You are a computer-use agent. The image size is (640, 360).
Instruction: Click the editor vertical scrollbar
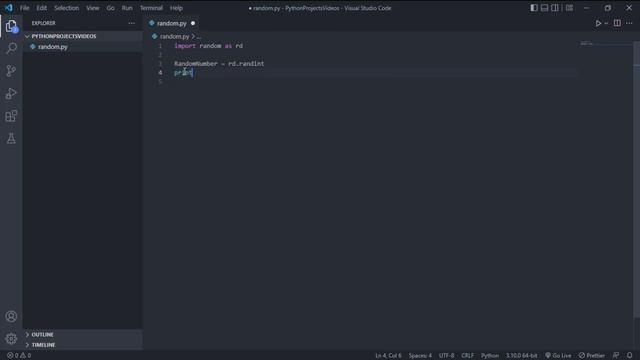click(x=637, y=180)
